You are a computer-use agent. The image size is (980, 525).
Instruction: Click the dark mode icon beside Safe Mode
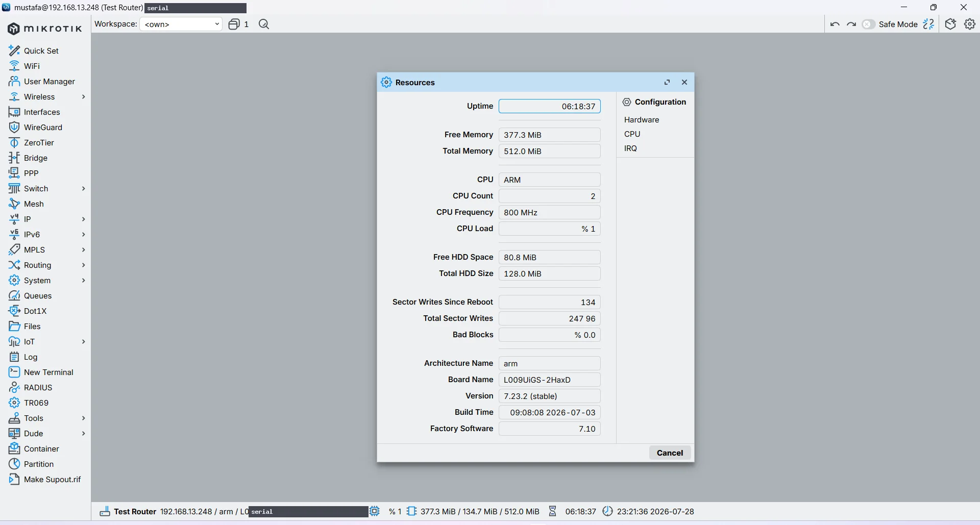(x=929, y=24)
